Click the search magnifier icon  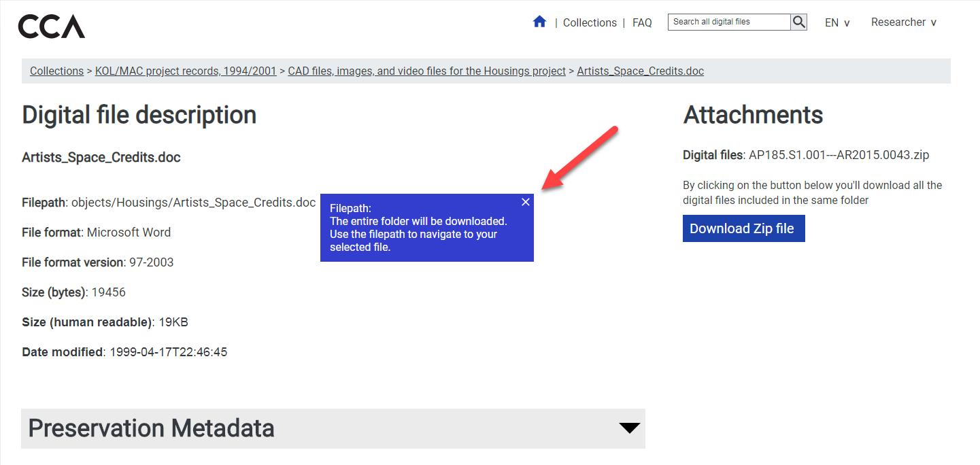799,22
